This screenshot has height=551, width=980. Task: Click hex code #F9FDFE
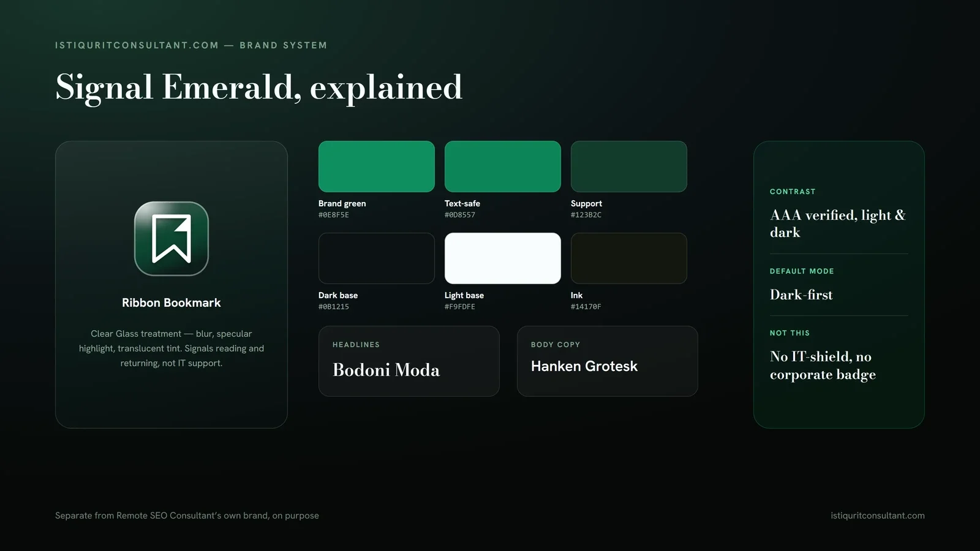[460, 307]
